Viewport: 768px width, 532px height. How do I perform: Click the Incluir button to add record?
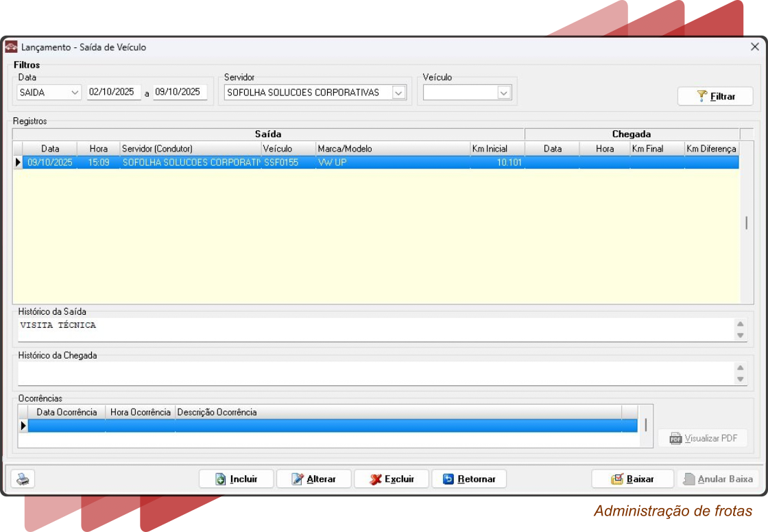(x=237, y=479)
